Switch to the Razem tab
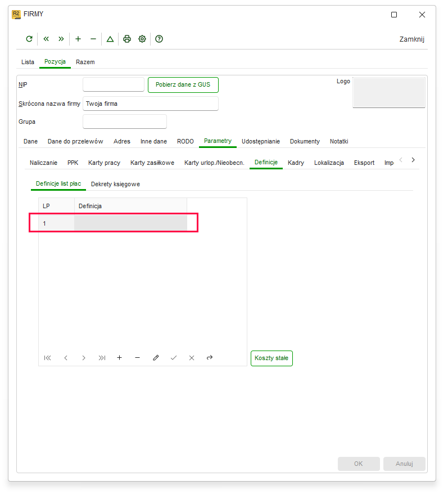Viewport: 448px width, 494px height. (85, 62)
